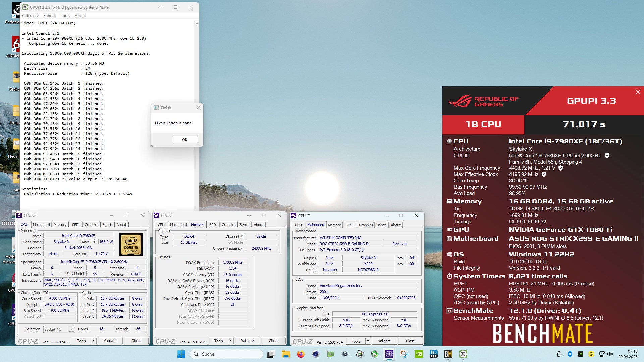Viewport: 644px width, 362px height.
Task: Click the Intel Core i9 logo in CPU-Z
Action: coord(131,245)
